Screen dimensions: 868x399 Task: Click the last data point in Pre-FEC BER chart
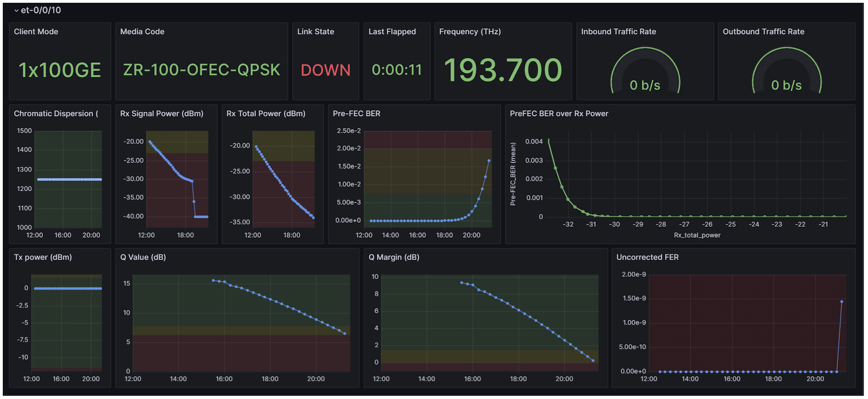pyautogui.click(x=489, y=161)
